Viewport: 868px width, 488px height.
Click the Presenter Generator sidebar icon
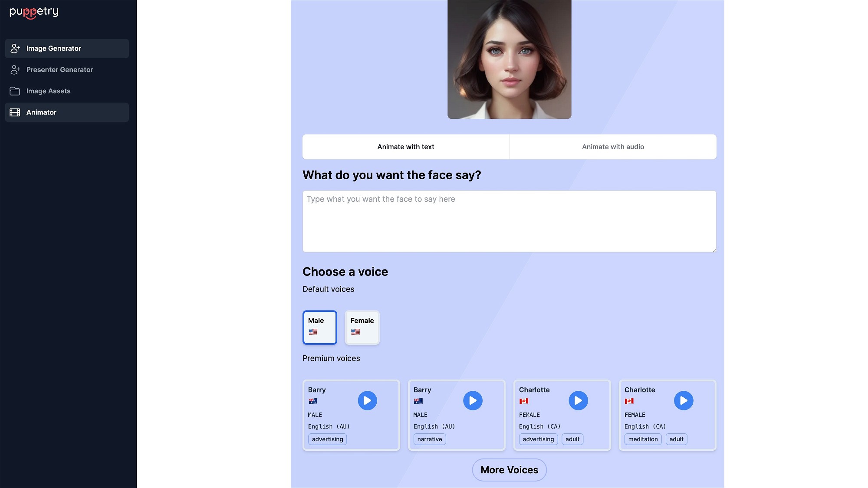[15, 70]
